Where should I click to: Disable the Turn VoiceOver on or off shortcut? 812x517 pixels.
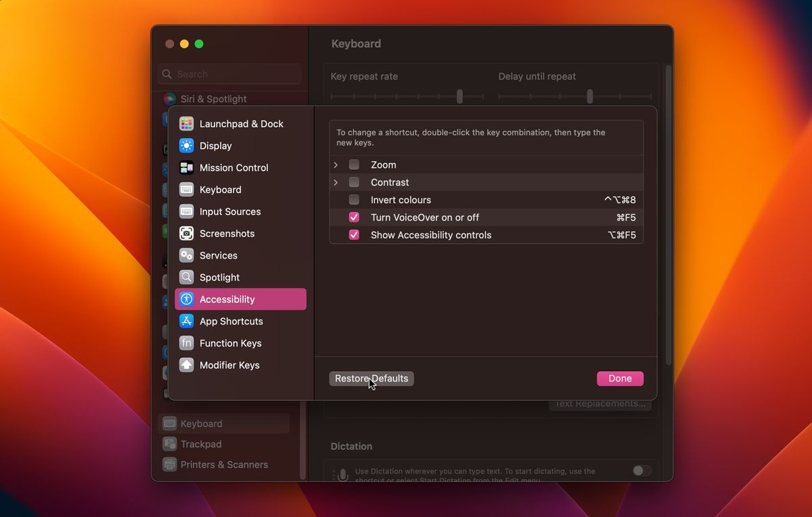click(353, 217)
